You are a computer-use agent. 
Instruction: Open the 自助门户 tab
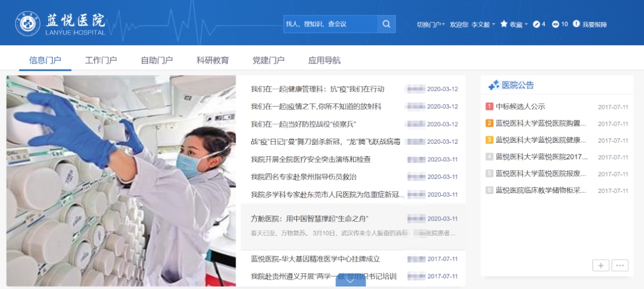[x=157, y=60]
